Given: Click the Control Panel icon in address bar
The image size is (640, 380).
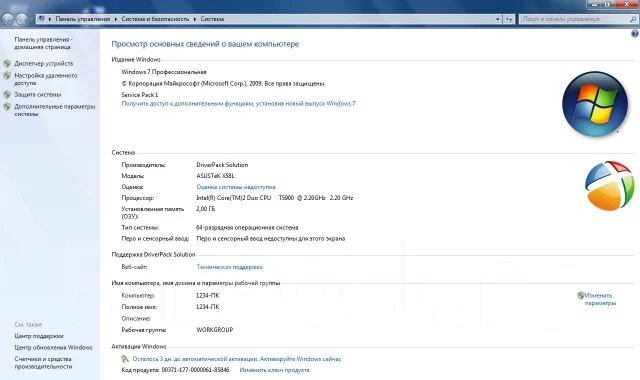Looking at the screenshot, I should pos(41,19).
